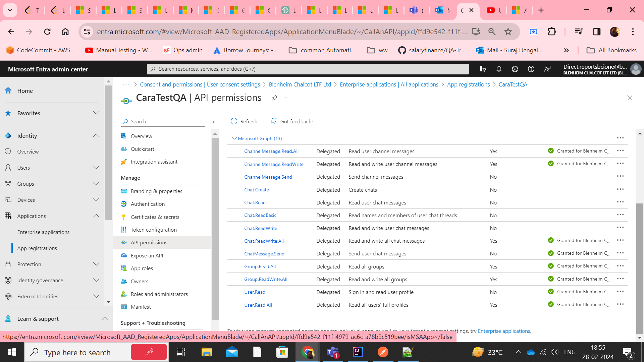Click the help question mark icon
Viewport: 644px width, 362px height.
click(531, 69)
